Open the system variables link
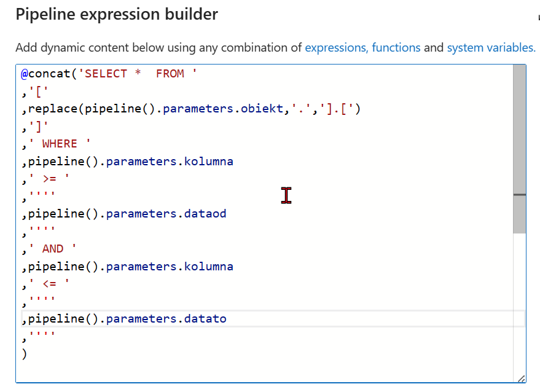 coord(490,47)
